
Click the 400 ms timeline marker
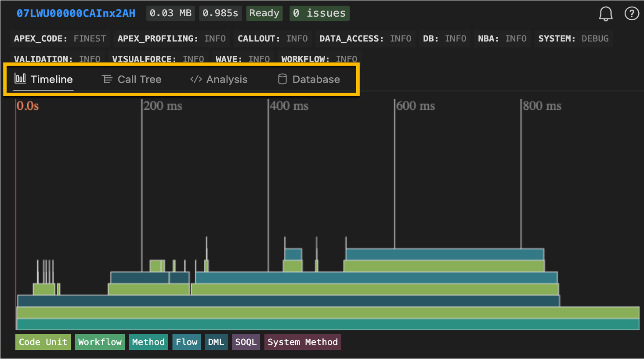coord(289,106)
